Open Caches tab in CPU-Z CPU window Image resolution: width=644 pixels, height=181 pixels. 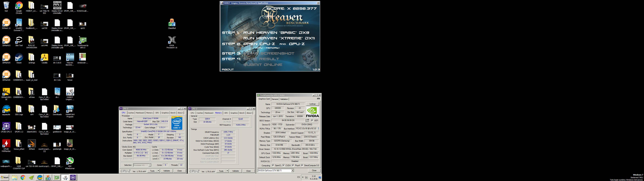(x=131, y=113)
